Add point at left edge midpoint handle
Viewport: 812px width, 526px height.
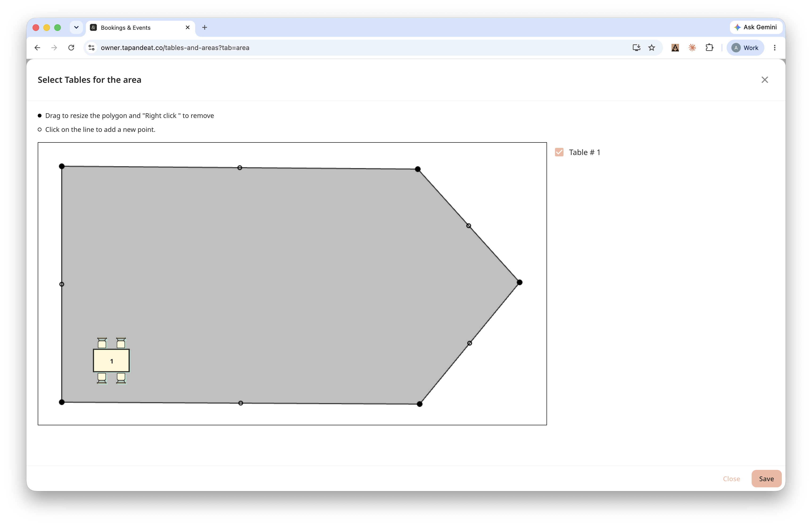click(x=62, y=284)
